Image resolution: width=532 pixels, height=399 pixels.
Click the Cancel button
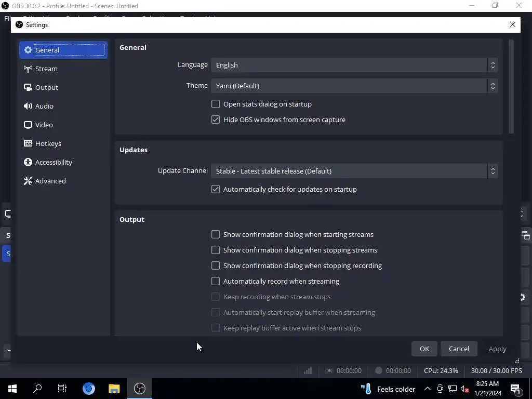click(459, 349)
